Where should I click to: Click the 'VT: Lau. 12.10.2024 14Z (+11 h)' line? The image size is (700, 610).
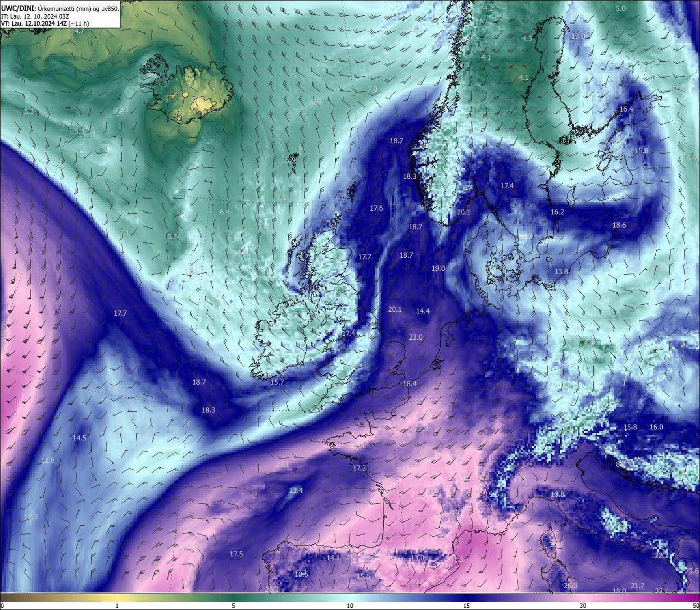pos(45,24)
